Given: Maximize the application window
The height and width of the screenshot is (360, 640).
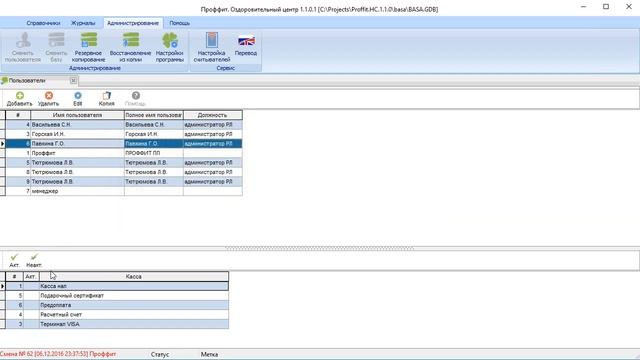Looking at the screenshot, I should (x=606, y=7).
